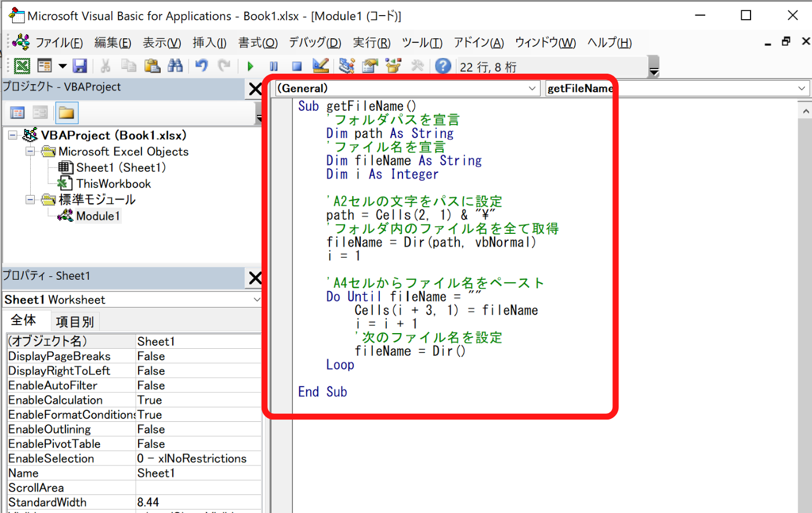Collapse the Microsoft Excel Objects folder
The image size is (812, 513).
click(30, 151)
